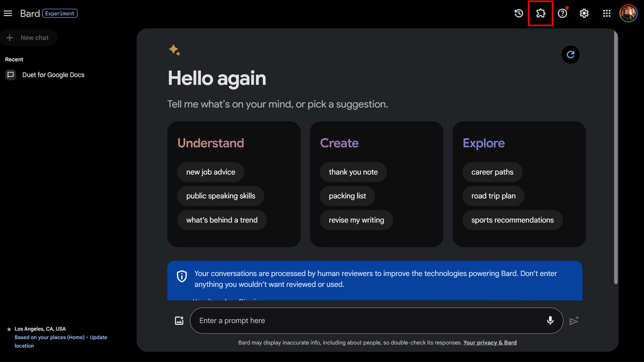Select the new job advice suggestion
This screenshot has width=644, height=362.
[211, 172]
